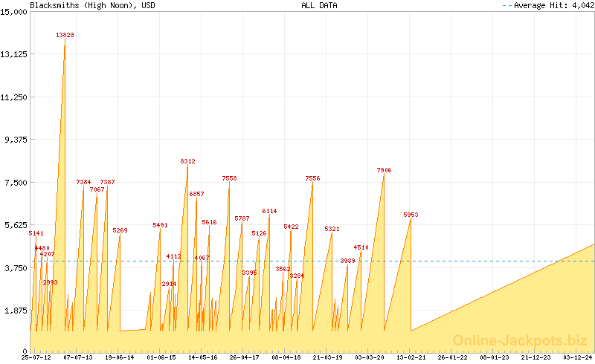
Task: Select the 2914 low peak label
Action: coord(169,284)
